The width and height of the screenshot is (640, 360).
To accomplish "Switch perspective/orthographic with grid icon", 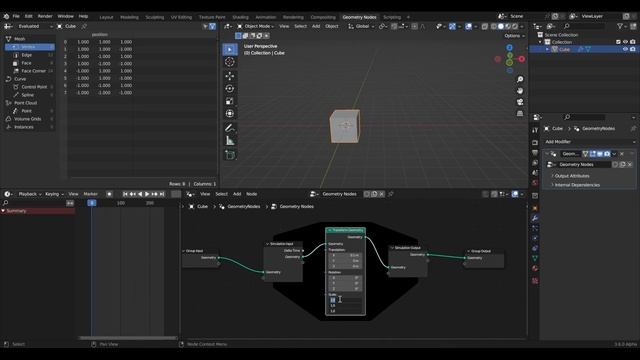I will 520,113.
